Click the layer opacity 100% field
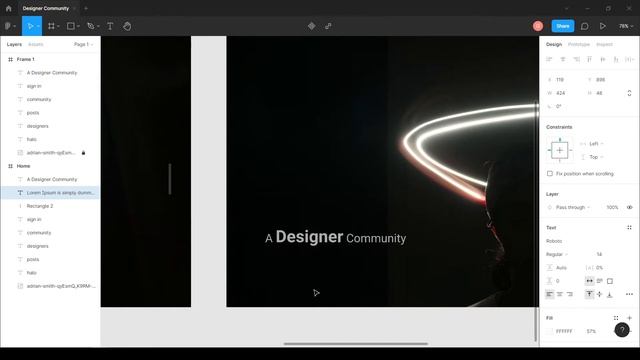Screen dimensions: 640x360 click(612, 207)
